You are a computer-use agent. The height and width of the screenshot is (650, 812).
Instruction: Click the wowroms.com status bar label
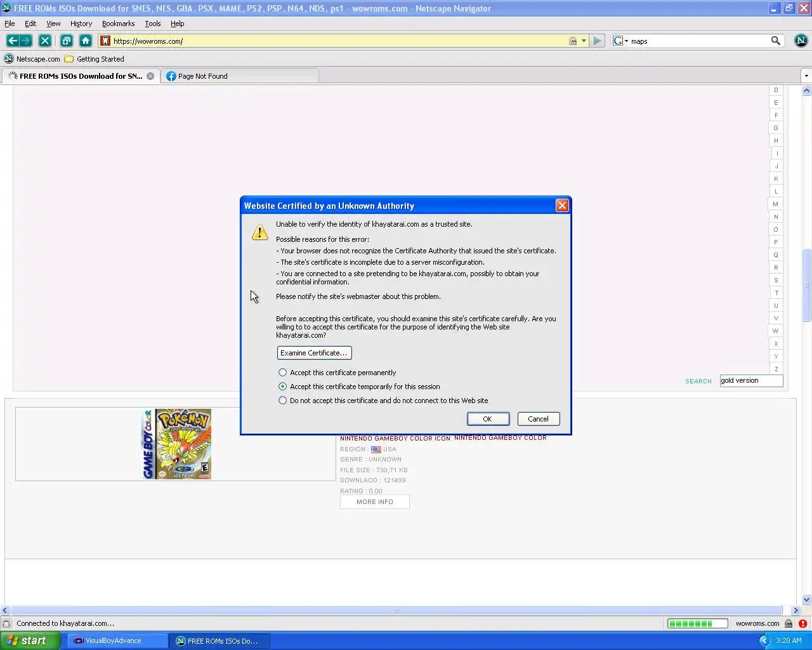757,623
